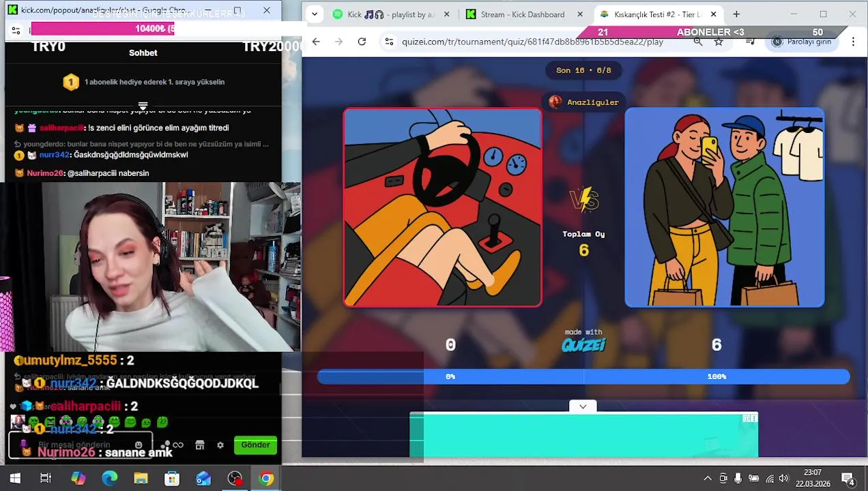Open the Sohbet chat header

click(143, 53)
